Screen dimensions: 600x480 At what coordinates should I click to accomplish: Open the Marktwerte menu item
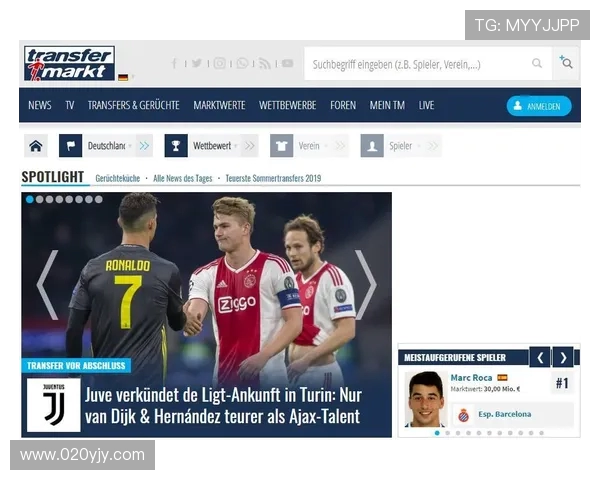click(x=219, y=105)
